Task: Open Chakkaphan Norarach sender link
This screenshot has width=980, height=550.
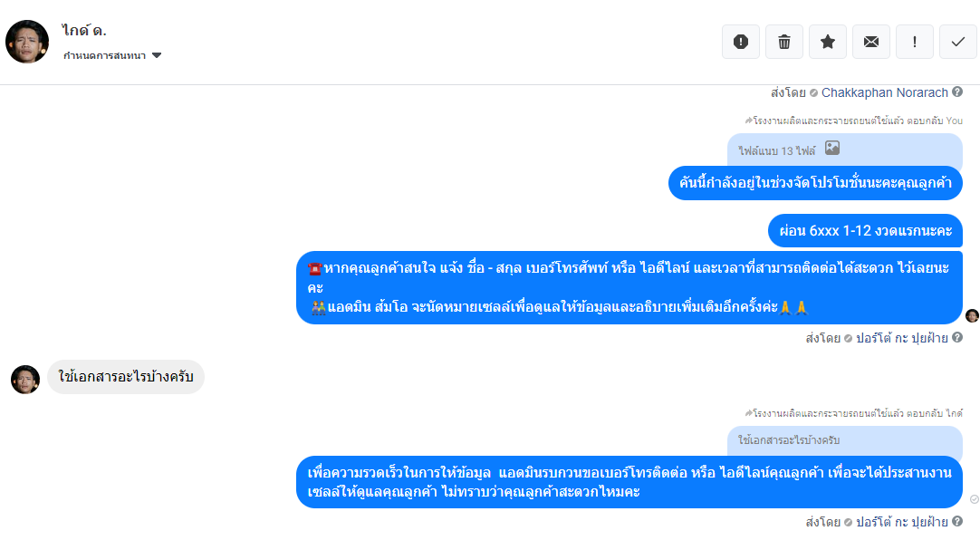Action: tap(884, 92)
